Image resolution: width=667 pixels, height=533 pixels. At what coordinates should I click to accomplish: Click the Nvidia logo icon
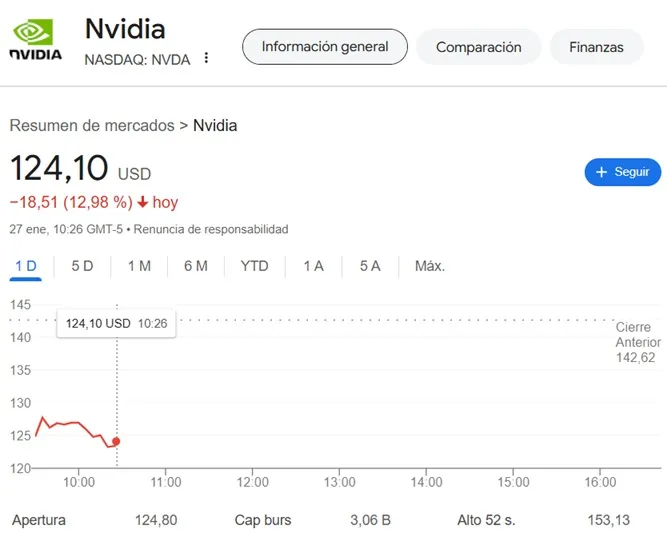pyautogui.click(x=36, y=41)
